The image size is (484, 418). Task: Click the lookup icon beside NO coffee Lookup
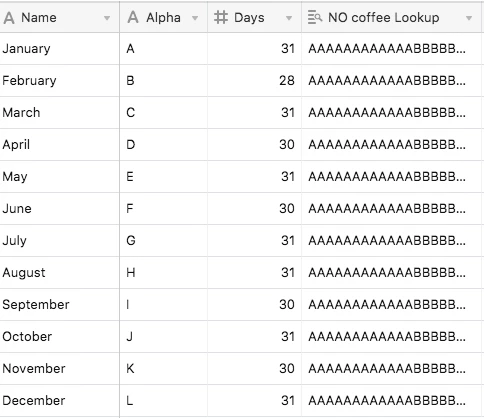click(x=315, y=17)
